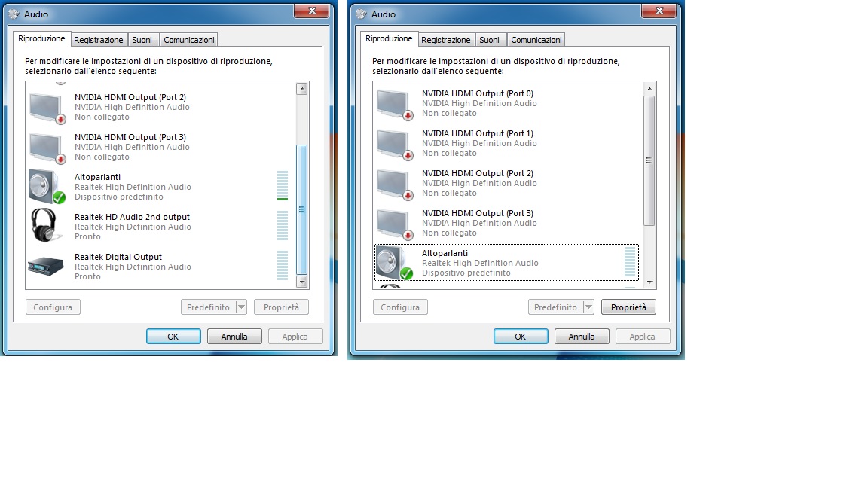Click Altoparlanti volume level meter, left window
The image size is (868, 488).
pyautogui.click(x=283, y=185)
